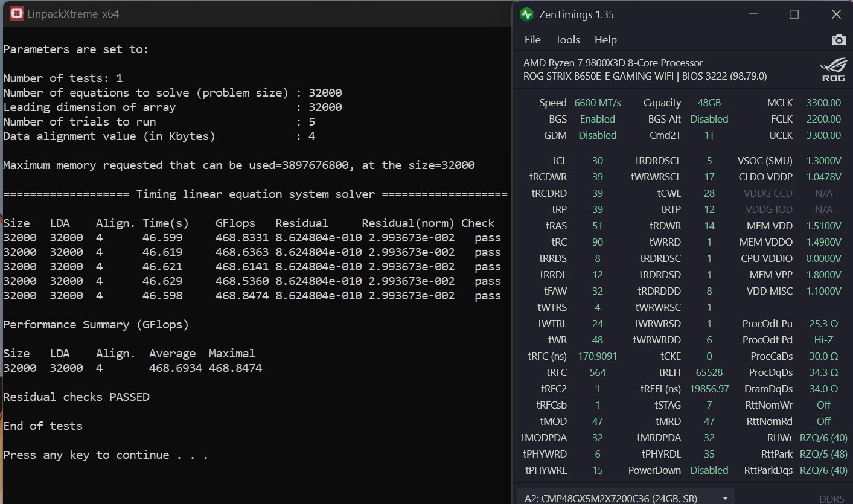This screenshot has width=853, height=504.
Task: Click the LinpackXtreme_x64 window title bar
Action: [257, 14]
